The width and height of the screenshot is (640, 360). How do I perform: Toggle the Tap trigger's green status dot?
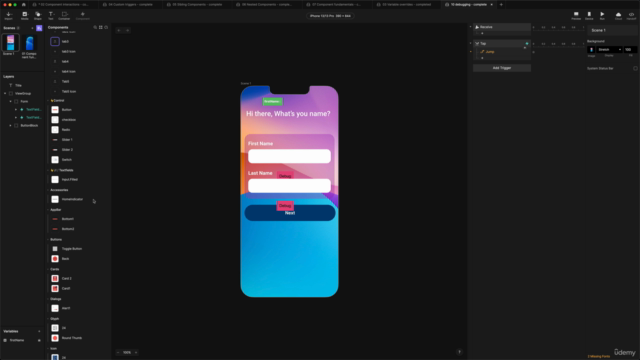(x=527, y=43)
